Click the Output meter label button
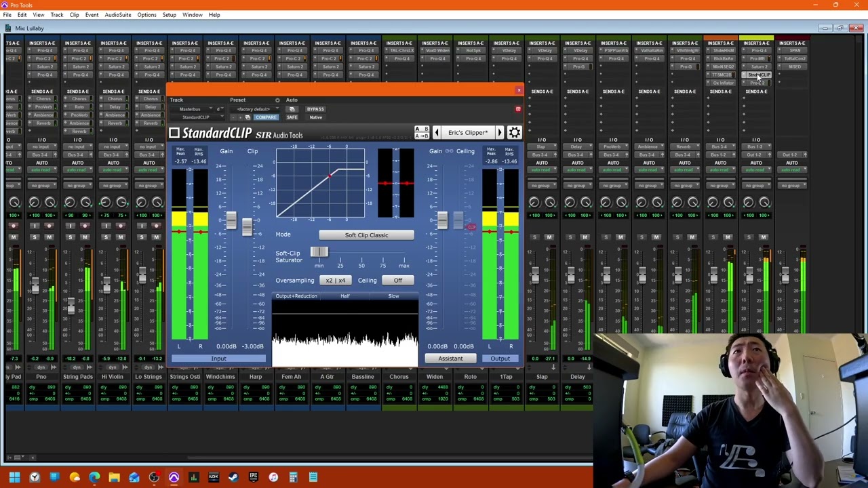The height and width of the screenshot is (488, 868). (500, 359)
